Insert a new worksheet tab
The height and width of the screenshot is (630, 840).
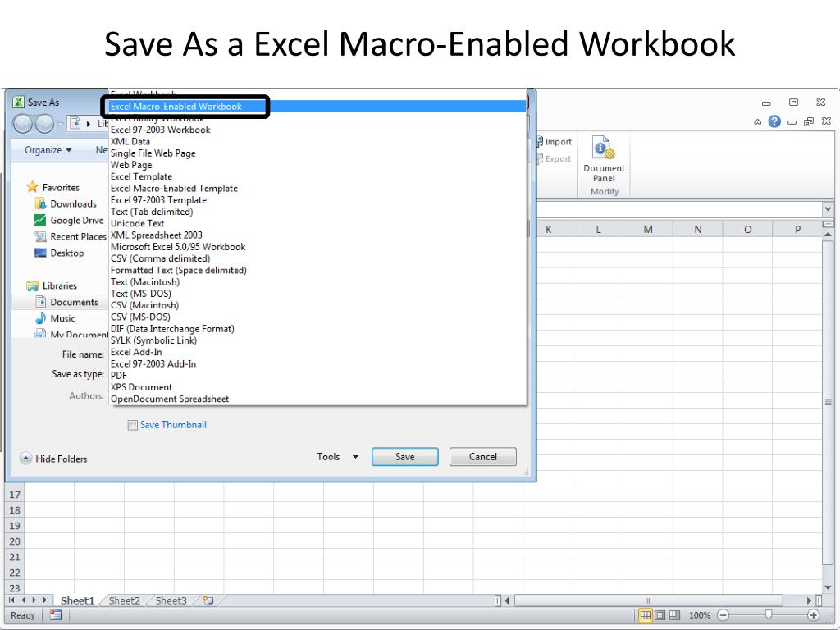(x=208, y=600)
